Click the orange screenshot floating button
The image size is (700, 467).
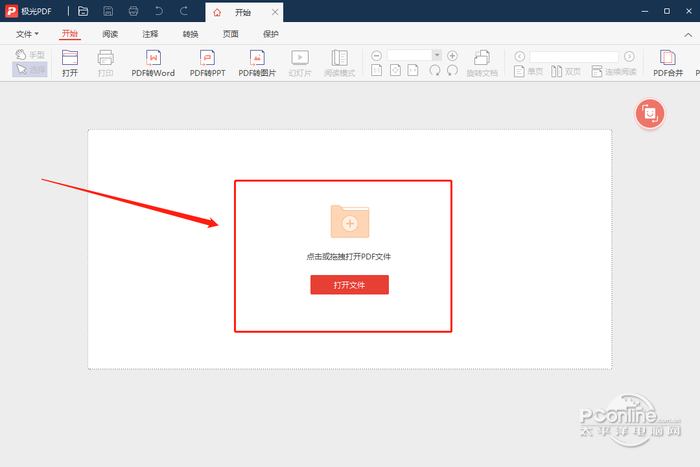coord(650,114)
